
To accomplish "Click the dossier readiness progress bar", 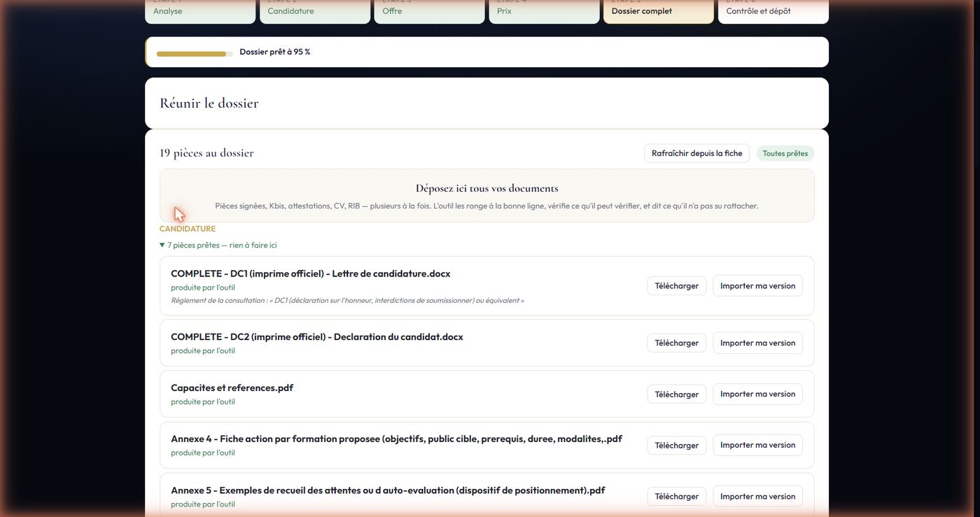I will point(195,54).
